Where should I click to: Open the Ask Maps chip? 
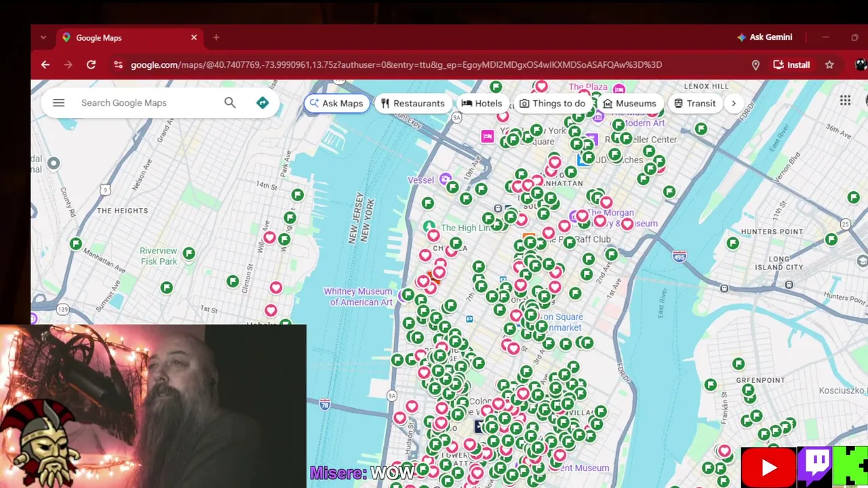336,103
